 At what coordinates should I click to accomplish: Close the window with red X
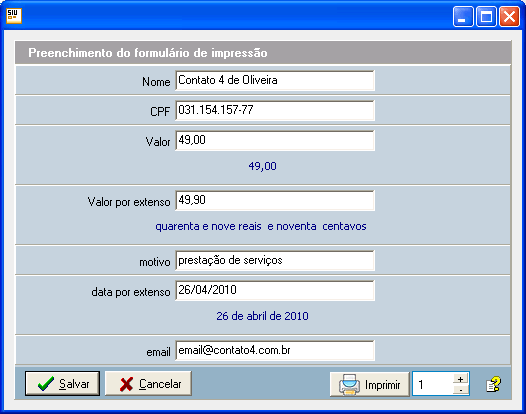[509, 16]
